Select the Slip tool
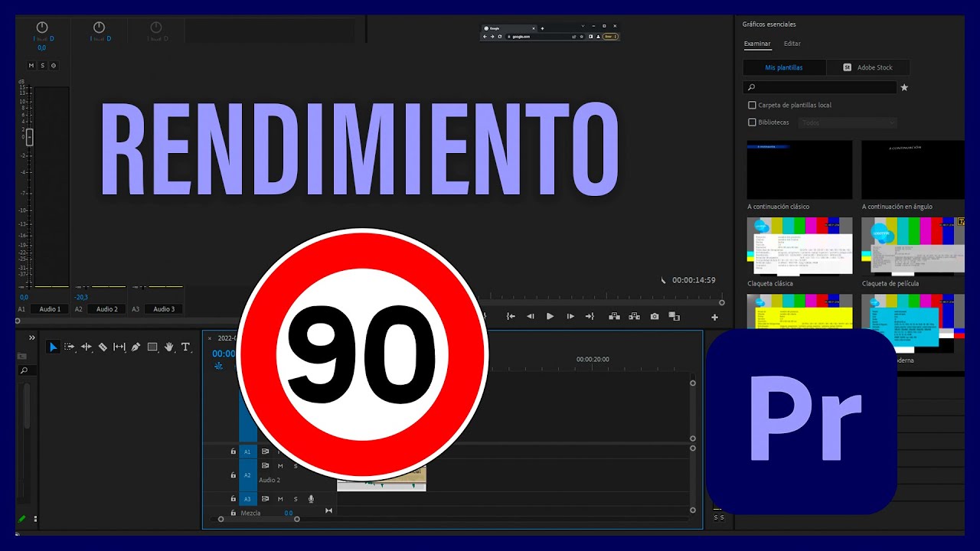Image resolution: width=980 pixels, height=551 pixels. point(119,347)
